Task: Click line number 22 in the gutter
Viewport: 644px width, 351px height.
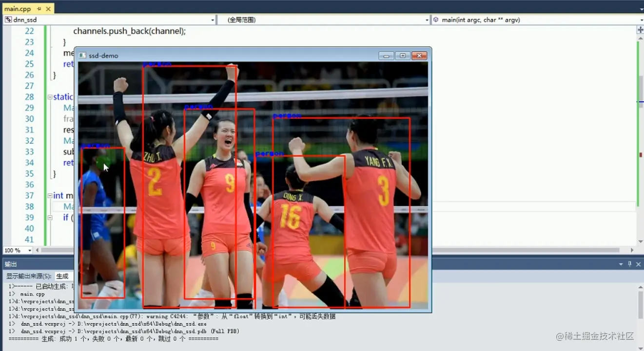Action: [x=29, y=31]
